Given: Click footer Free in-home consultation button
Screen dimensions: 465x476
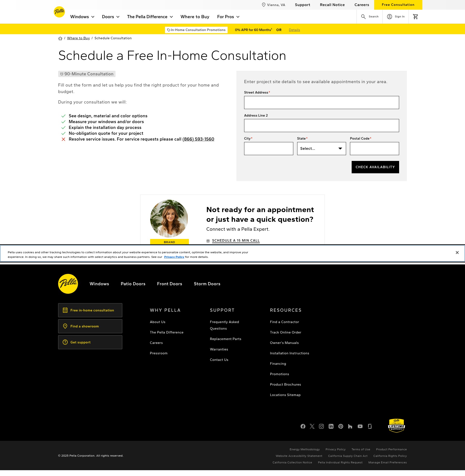Looking at the screenshot, I should (90, 310).
